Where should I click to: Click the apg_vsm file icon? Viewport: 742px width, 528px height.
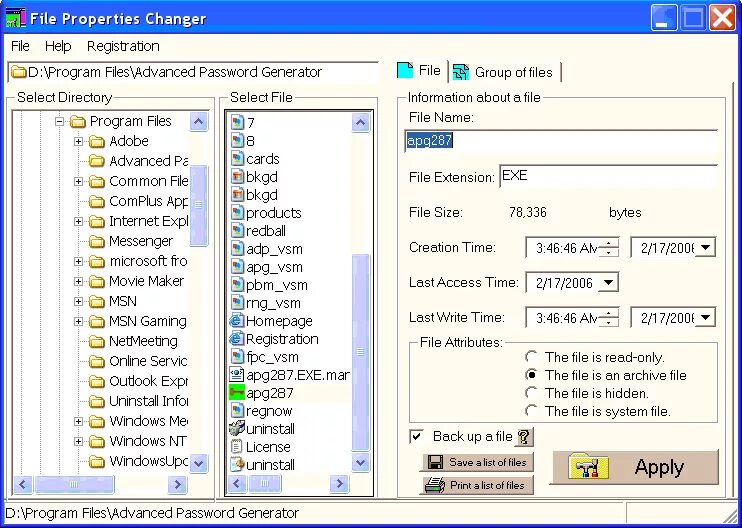[x=237, y=267]
